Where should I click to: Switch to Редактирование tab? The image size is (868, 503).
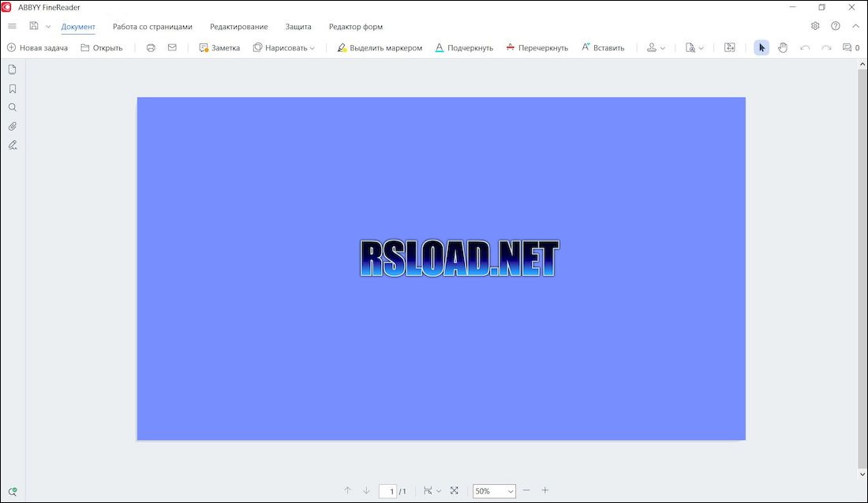click(238, 27)
